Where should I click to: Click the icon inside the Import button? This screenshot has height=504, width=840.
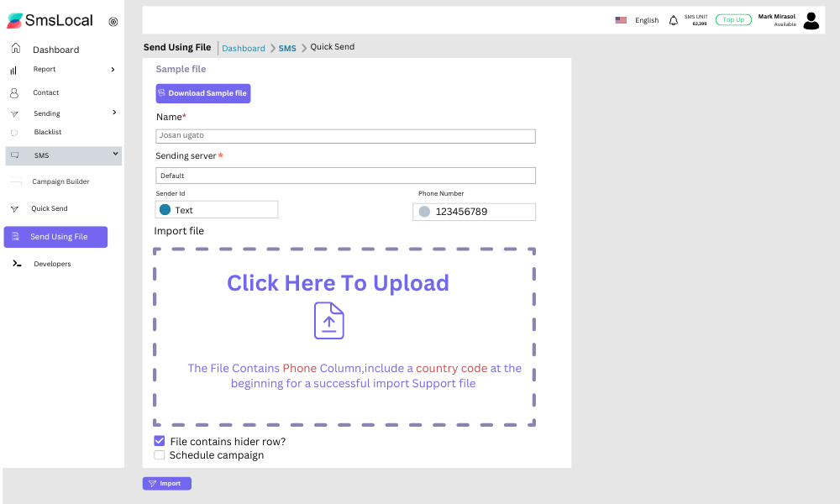[x=152, y=484]
